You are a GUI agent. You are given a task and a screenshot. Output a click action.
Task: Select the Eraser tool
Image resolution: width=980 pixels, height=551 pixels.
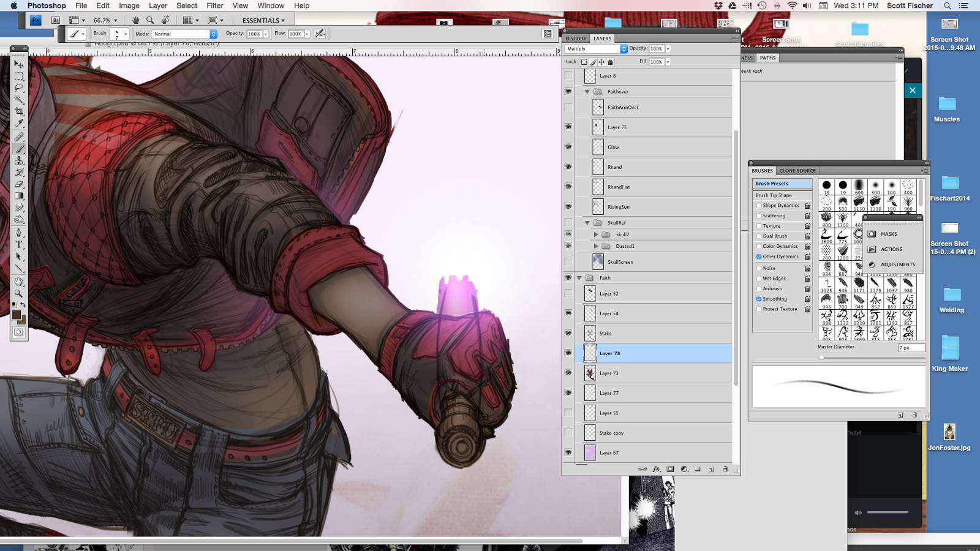[x=19, y=184]
